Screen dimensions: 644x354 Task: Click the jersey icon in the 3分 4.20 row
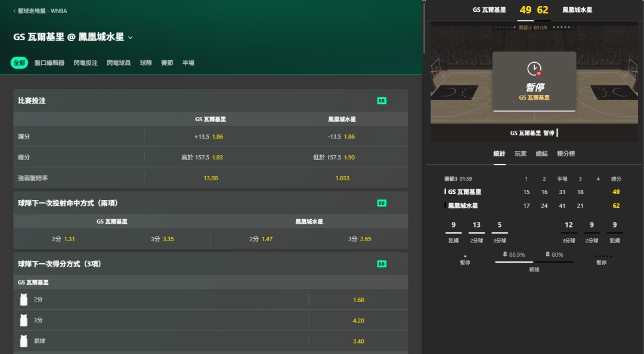pyautogui.click(x=24, y=320)
